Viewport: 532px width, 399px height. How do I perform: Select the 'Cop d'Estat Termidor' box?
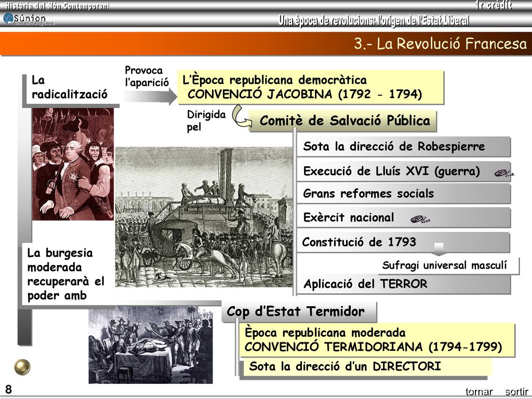[x=299, y=312]
